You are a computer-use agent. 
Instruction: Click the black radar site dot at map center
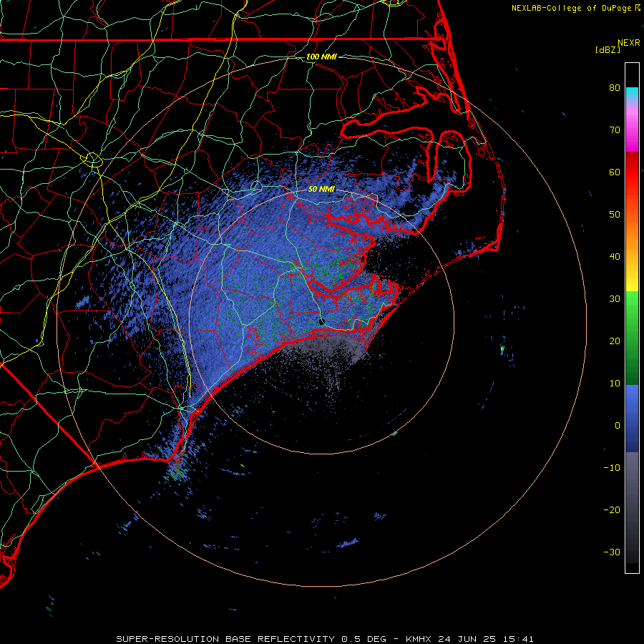click(x=321, y=321)
